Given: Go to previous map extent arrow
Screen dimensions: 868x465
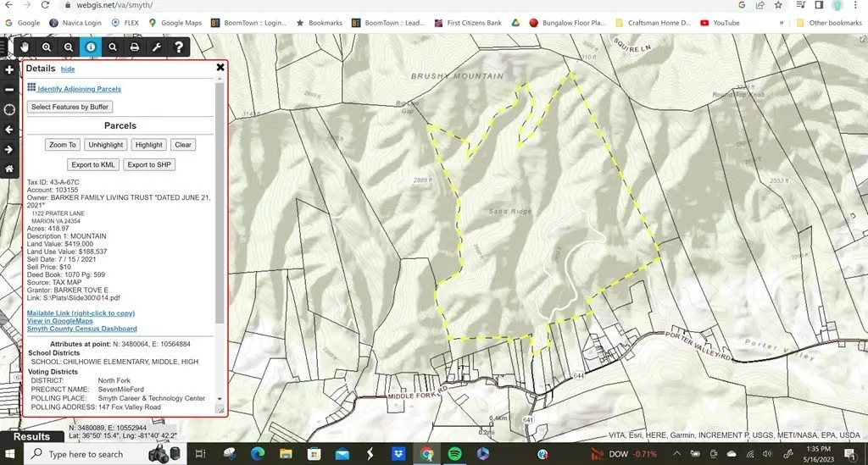Looking at the screenshot, I should (x=9, y=130).
